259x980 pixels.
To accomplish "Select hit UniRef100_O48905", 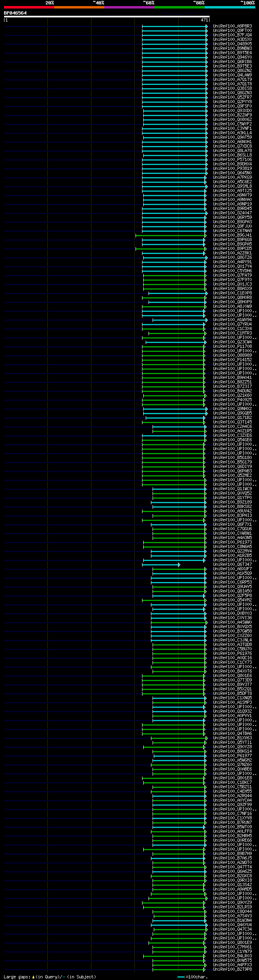I will tap(232, 44).
